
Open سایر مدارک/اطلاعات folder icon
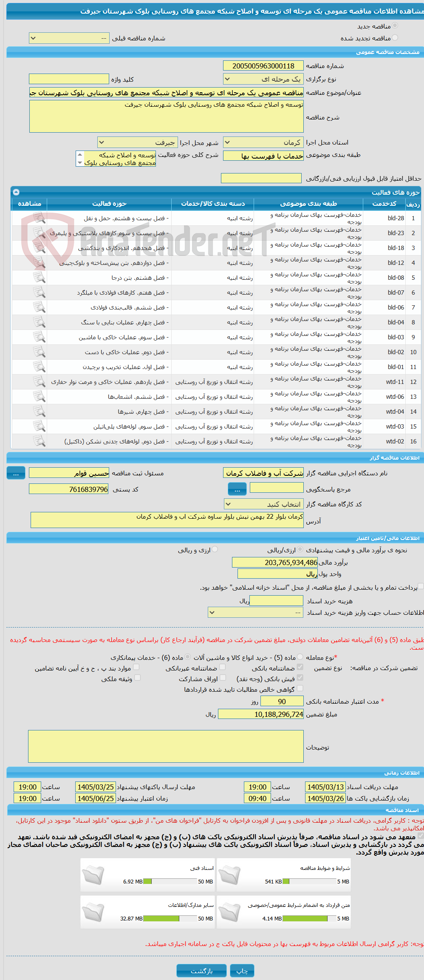(x=93, y=912)
